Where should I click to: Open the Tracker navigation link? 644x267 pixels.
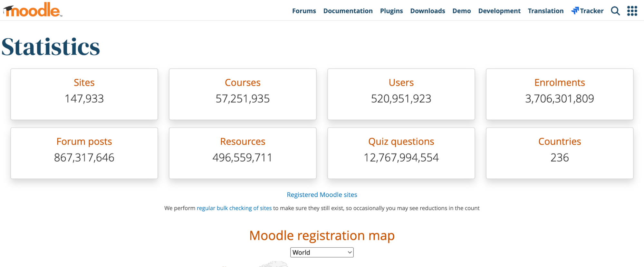pyautogui.click(x=587, y=11)
